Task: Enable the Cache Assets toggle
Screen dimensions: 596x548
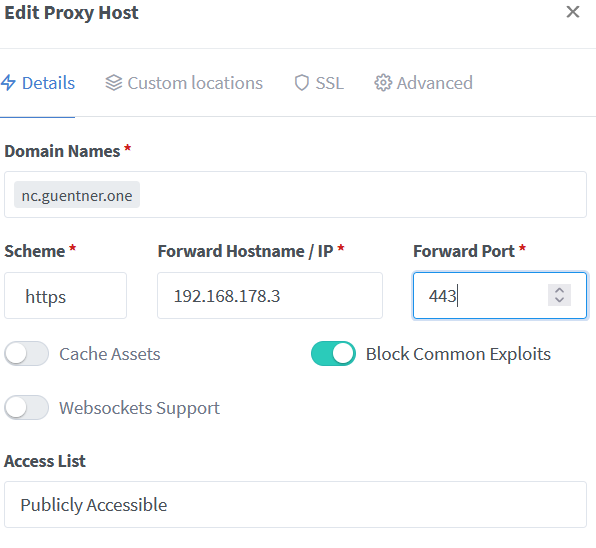Action: [27, 354]
